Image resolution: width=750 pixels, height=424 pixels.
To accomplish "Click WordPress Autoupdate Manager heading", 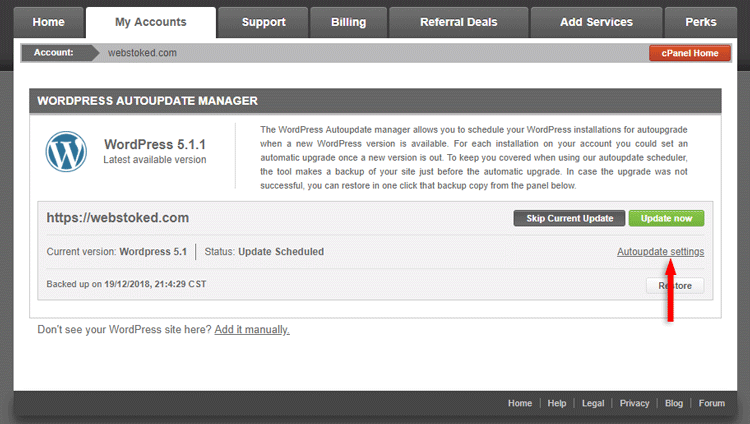I will tap(147, 101).
